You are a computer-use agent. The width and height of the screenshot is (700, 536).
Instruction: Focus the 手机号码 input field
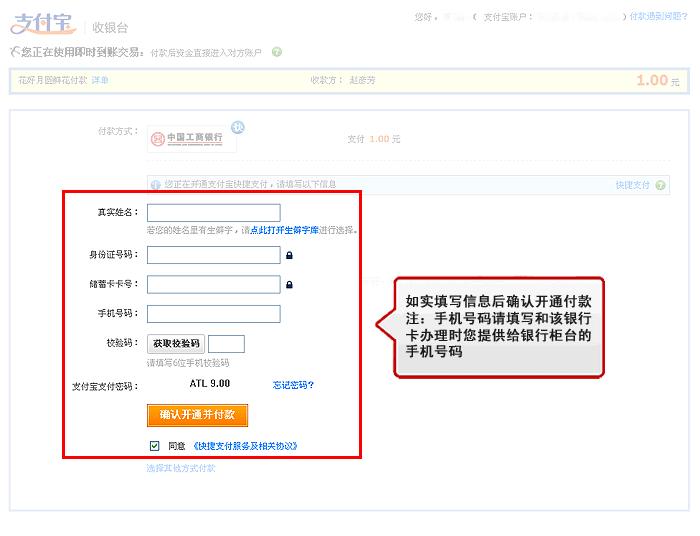click(214, 314)
